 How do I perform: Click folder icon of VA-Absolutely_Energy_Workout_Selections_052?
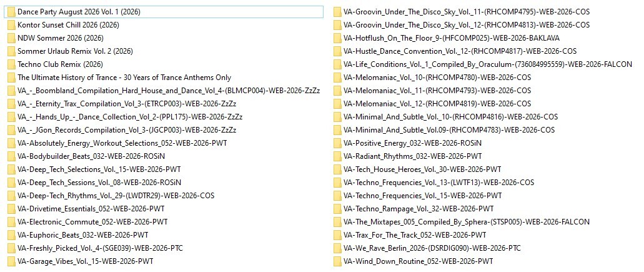[x=11, y=143]
